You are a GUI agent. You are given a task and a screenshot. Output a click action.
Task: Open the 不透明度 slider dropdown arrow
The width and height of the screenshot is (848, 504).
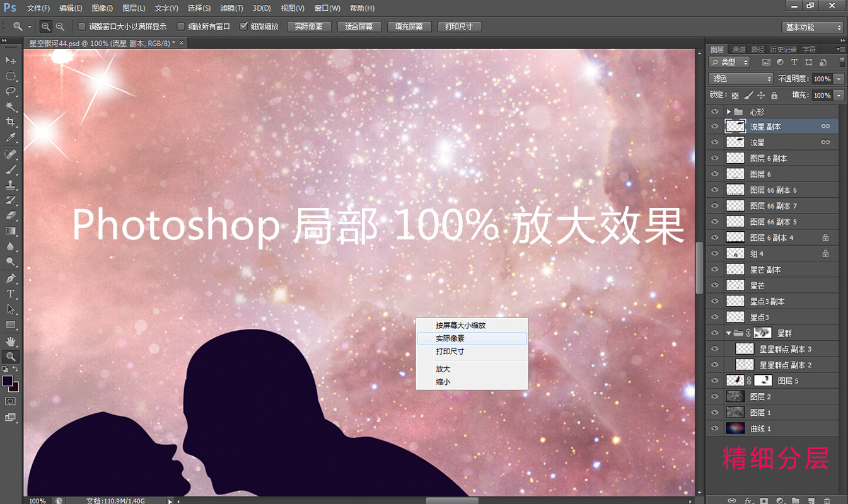pos(839,79)
